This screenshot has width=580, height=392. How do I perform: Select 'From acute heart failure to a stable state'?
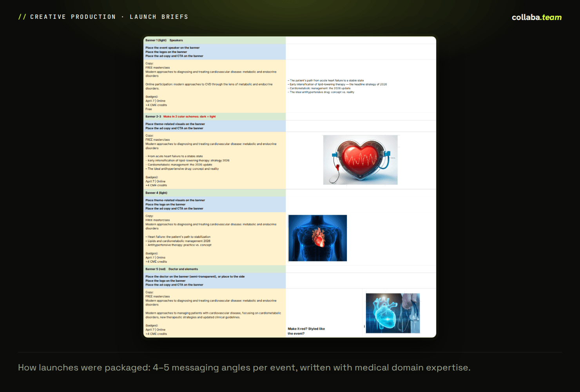pos(174,156)
